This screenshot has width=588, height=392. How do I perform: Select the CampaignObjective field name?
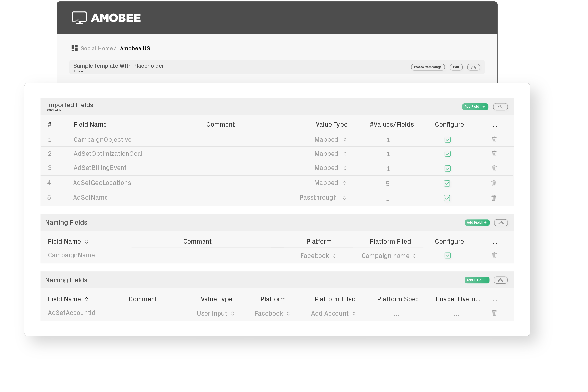[x=103, y=140]
